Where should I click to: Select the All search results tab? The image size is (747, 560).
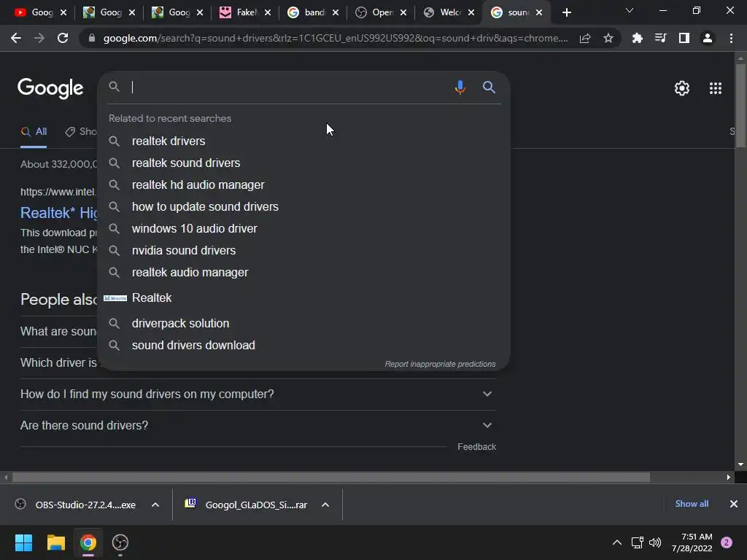click(34, 131)
